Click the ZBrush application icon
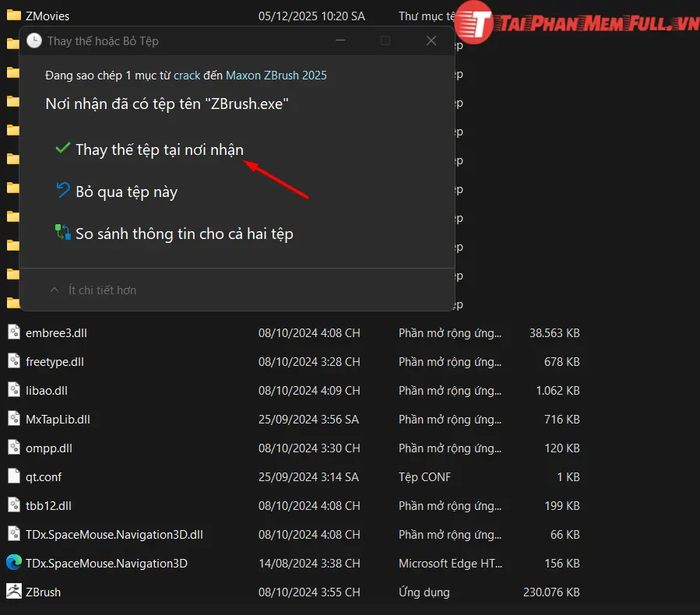The height and width of the screenshot is (615, 700). pos(13,592)
